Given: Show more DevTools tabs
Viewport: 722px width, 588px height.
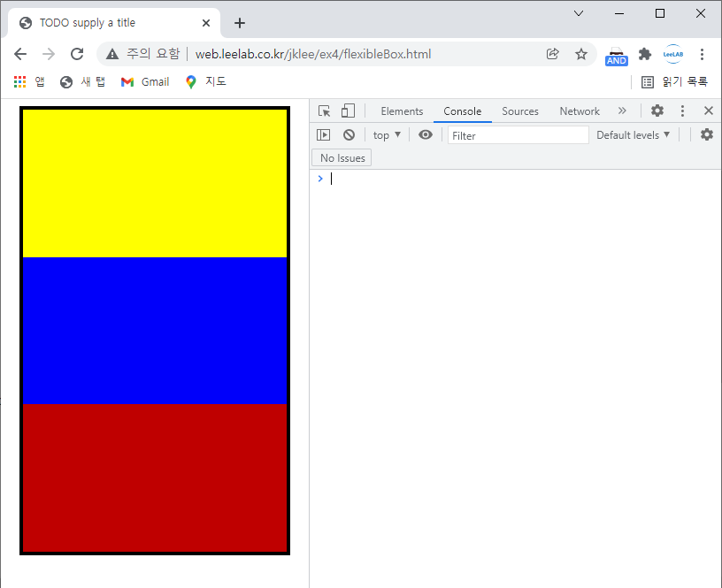Looking at the screenshot, I should click(x=622, y=111).
